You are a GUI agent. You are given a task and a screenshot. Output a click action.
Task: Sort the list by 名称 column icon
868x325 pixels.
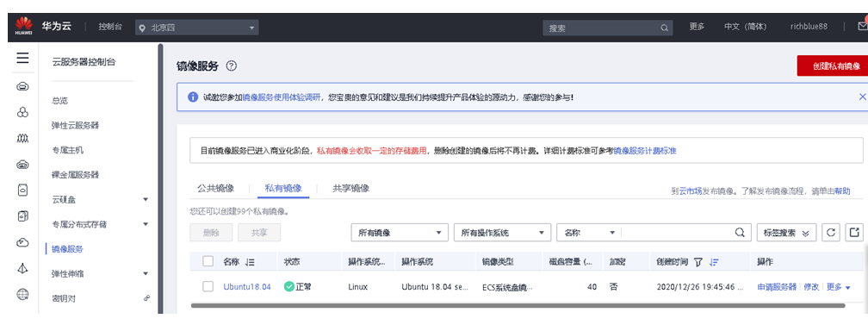[x=250, y=262]
